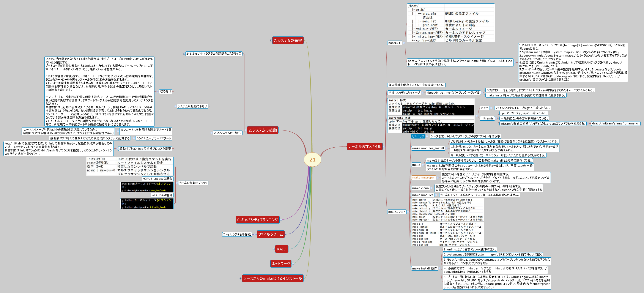Expand the 2-1.SysV-init customization branch
The image size is (644, 293).
tap(184, 54)
